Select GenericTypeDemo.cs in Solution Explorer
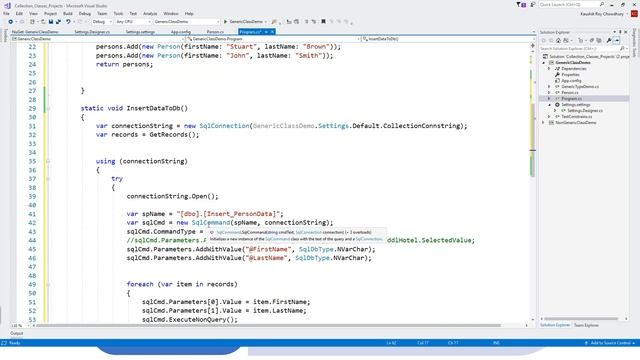The image size is (640, 360). [580, 87]
